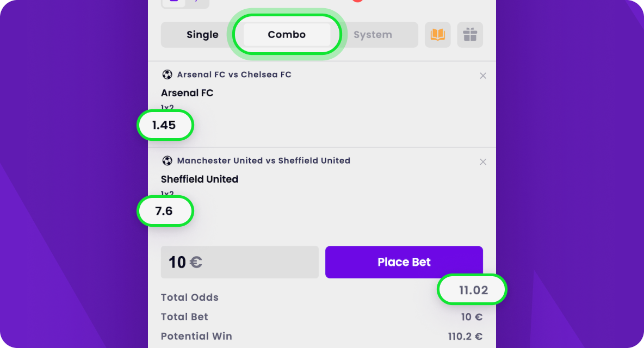Switch to the System bet tab
This screenshot has height=348, width=644.
(373, 35)
